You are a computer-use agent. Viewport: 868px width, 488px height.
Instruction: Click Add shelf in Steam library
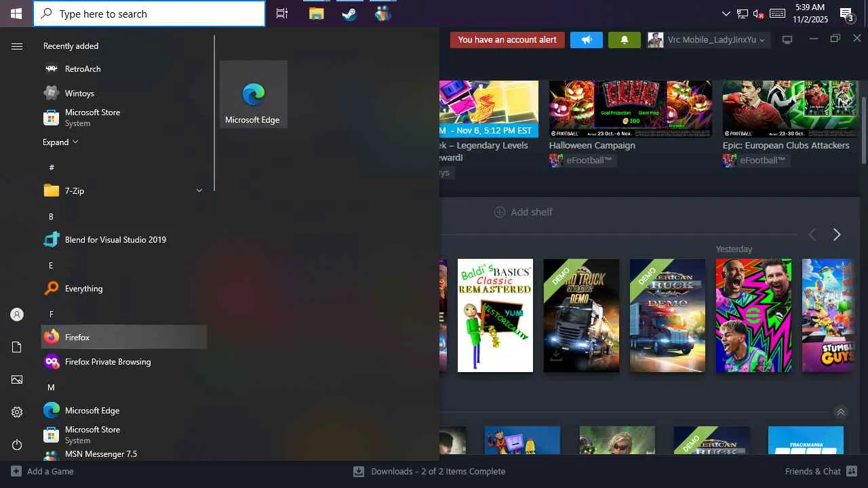(524, 212)
